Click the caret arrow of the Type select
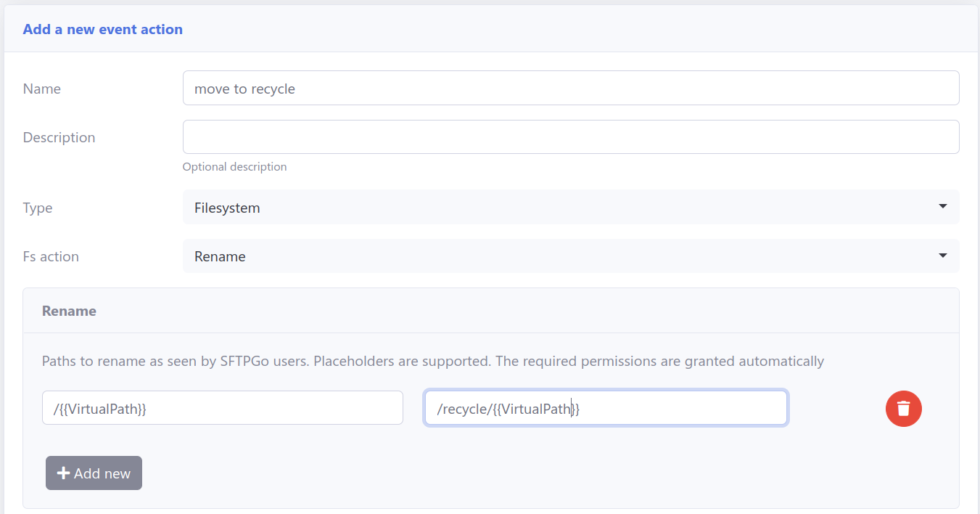Screen dimensions: 980x514 (942, 207)
